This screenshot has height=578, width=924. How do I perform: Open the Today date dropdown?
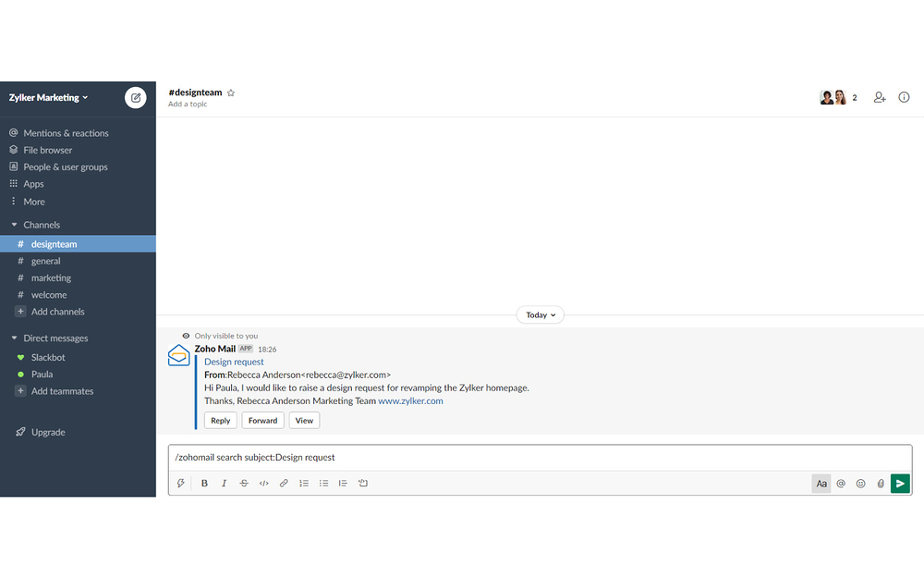point(541,315)
